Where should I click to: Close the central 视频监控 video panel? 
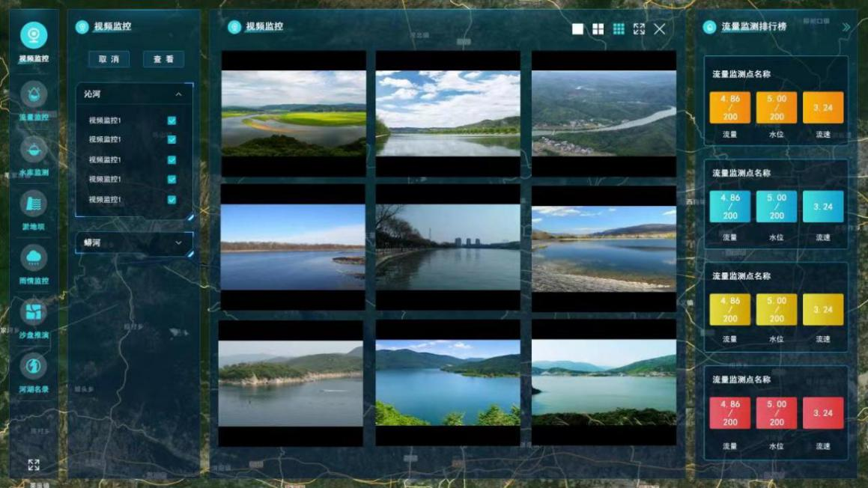tap(659, 28)
